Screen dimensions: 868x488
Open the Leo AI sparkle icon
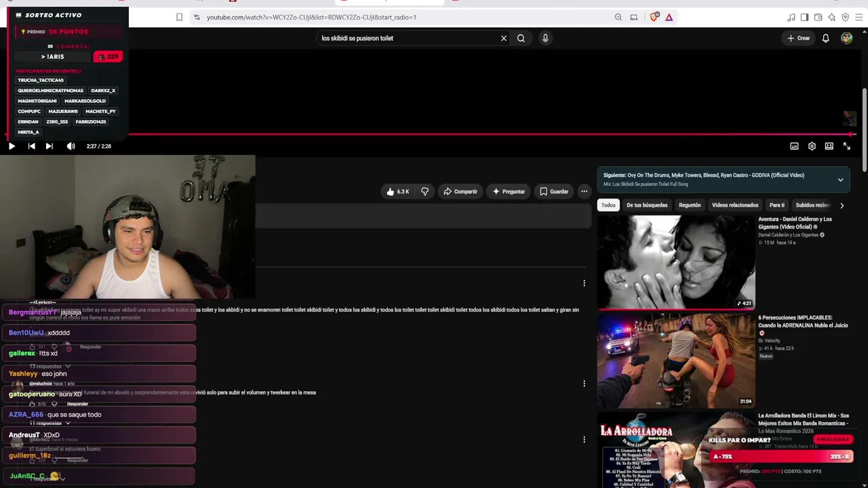tap(831, 17)
